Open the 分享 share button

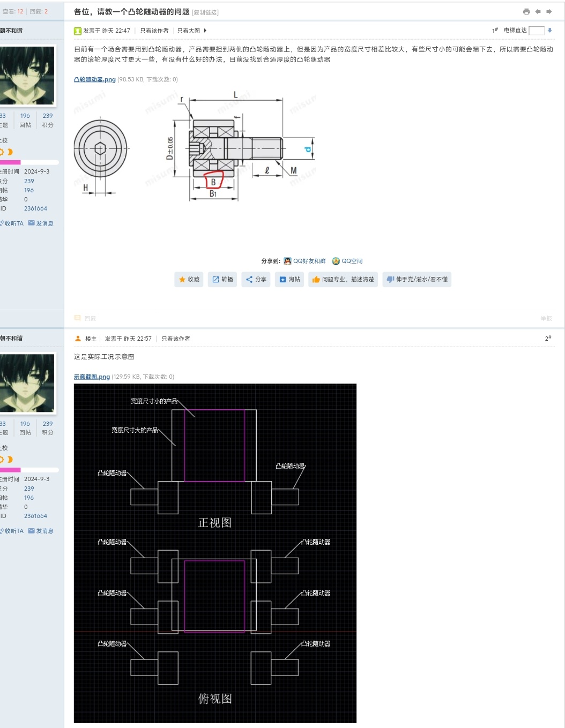click(x=256, y=280)
